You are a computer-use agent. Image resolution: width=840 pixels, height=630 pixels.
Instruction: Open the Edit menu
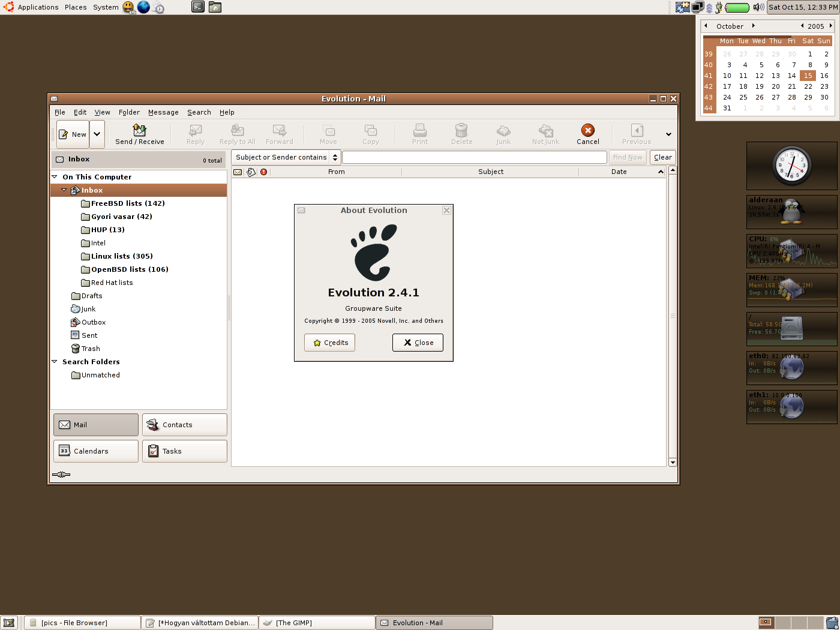tap(80, 112)
